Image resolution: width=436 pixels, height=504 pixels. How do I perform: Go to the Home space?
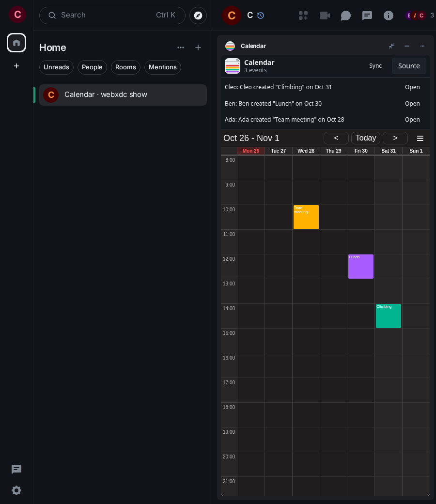(16, 43)
